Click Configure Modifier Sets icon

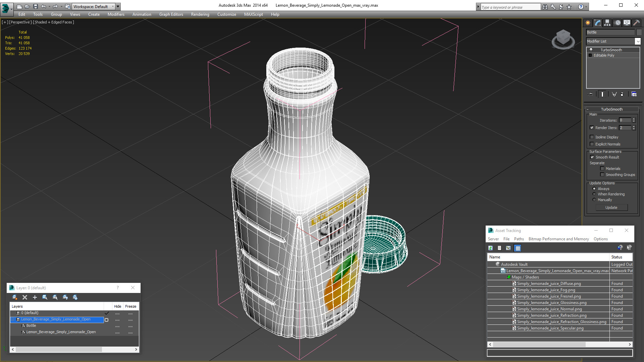point(634,94)
